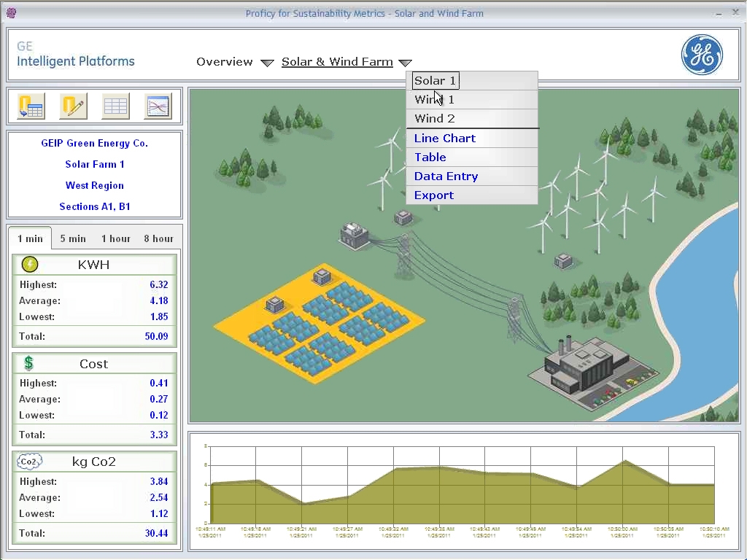The height and width of the screenshot is (560, 747).
Task: Click the Overview navigation label
Action: pos(225,62)
